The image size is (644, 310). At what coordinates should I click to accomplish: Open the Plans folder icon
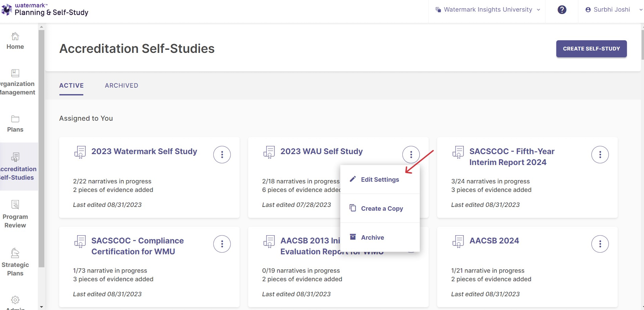click(x=15, y=119)
